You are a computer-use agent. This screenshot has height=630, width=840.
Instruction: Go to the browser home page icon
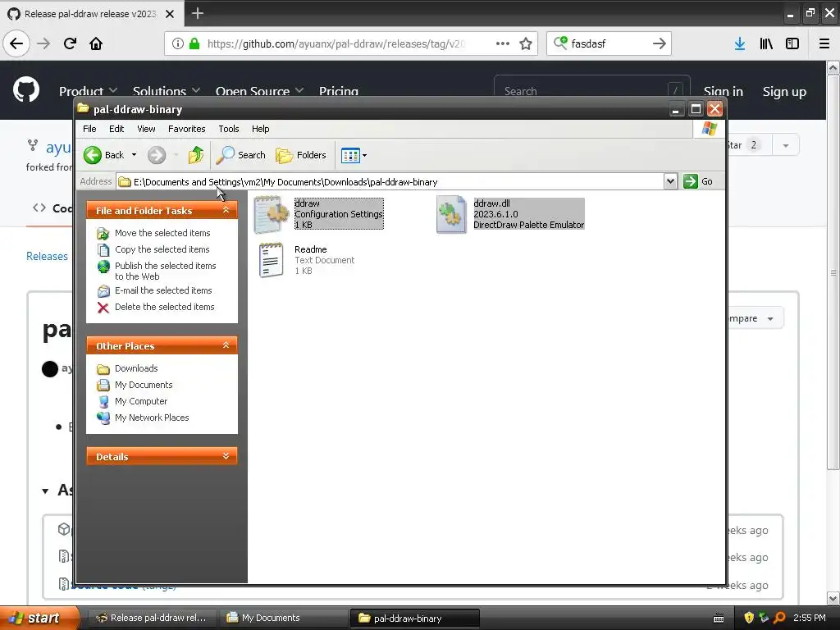96,43
